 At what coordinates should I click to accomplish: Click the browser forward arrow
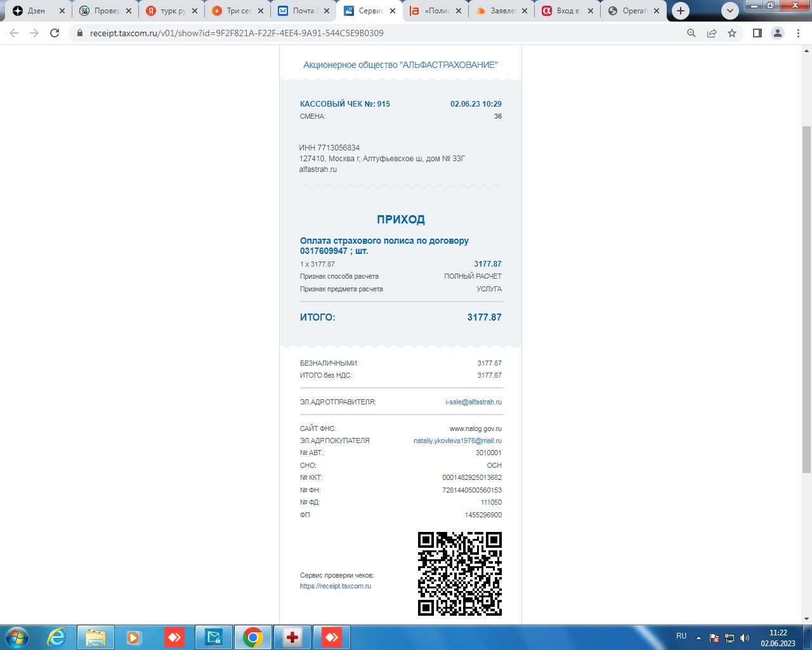34,33
